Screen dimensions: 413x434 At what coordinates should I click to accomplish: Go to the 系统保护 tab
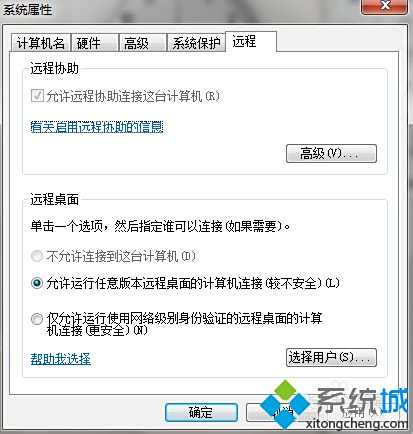(196, 43)
